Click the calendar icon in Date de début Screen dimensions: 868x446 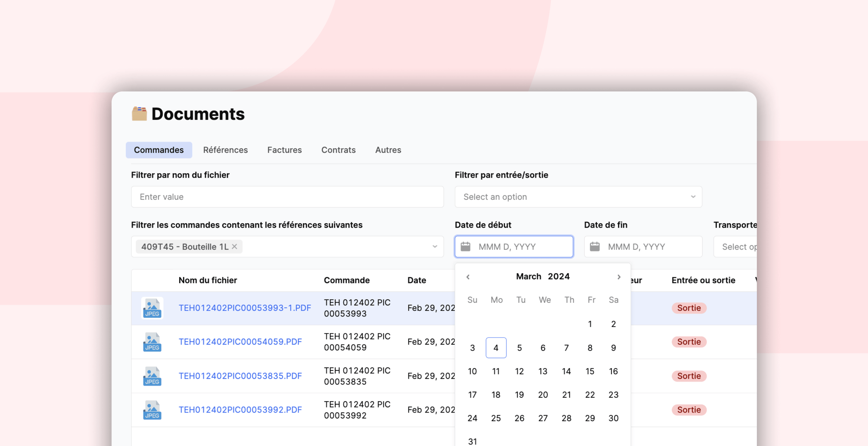click(x=465, y=247)
